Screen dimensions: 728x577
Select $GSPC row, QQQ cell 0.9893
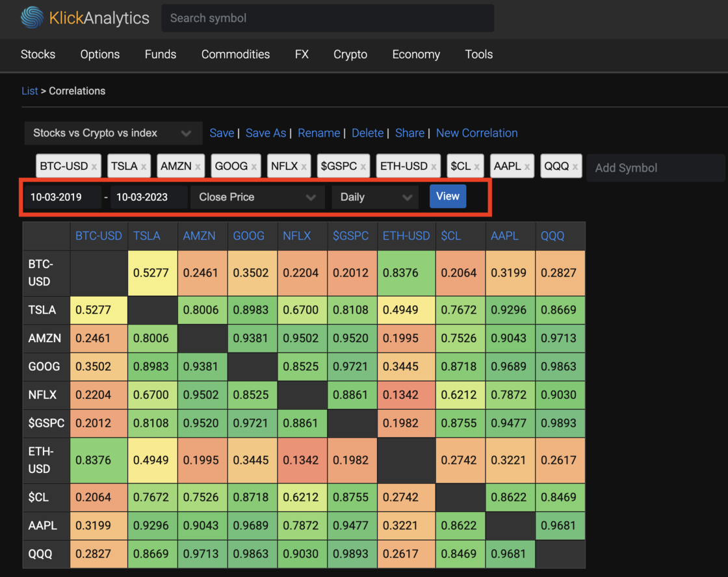(560, 423)
